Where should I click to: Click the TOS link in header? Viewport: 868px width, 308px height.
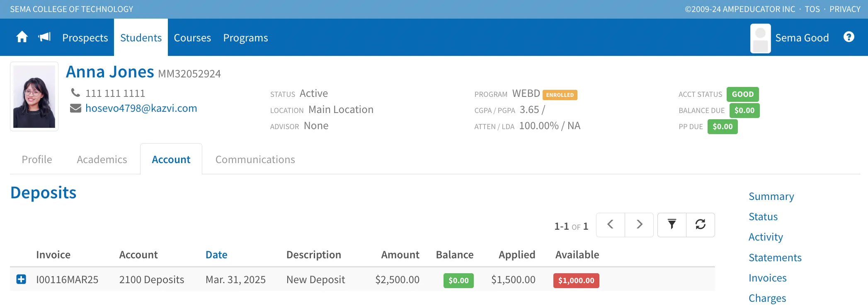[x=812, y=9]
